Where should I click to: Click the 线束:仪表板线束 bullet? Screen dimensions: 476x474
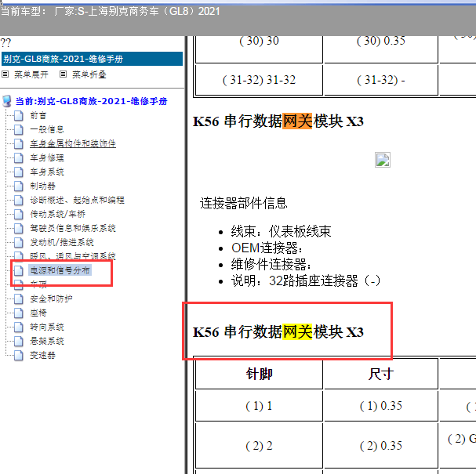(x=281, y=231)
